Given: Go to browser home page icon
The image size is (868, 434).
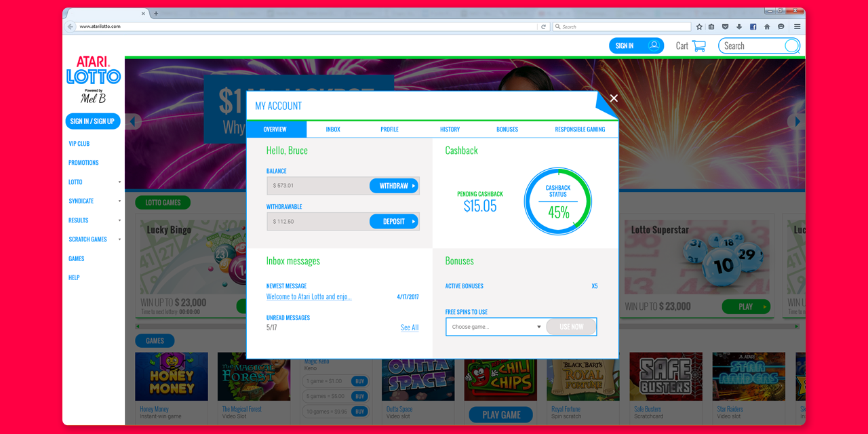Looking at the screenshot, I should (767, 26).
